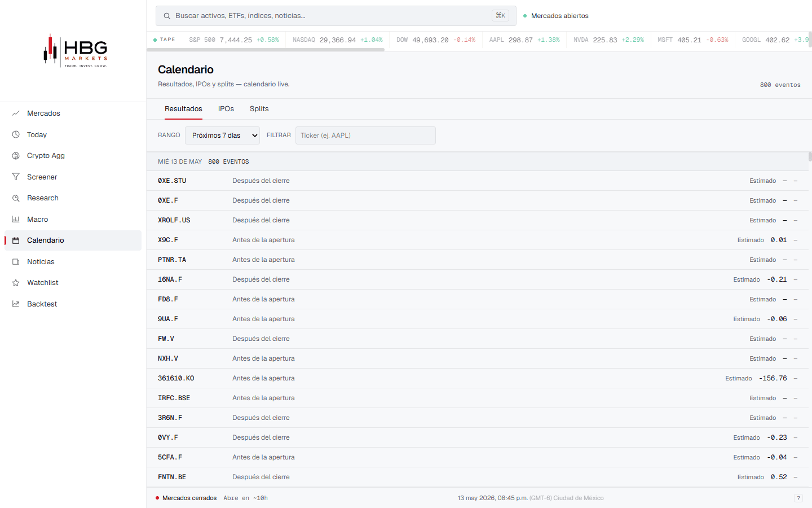The width and height of the screenshot is (812, 508).
Task: Click the AAPL quote in tape
Action: coord(524,40)
